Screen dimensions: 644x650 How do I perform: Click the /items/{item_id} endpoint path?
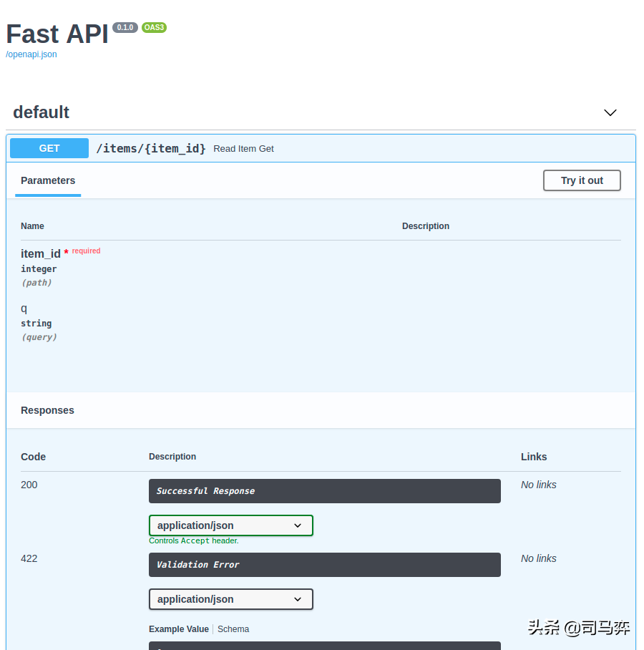[151, 148]
